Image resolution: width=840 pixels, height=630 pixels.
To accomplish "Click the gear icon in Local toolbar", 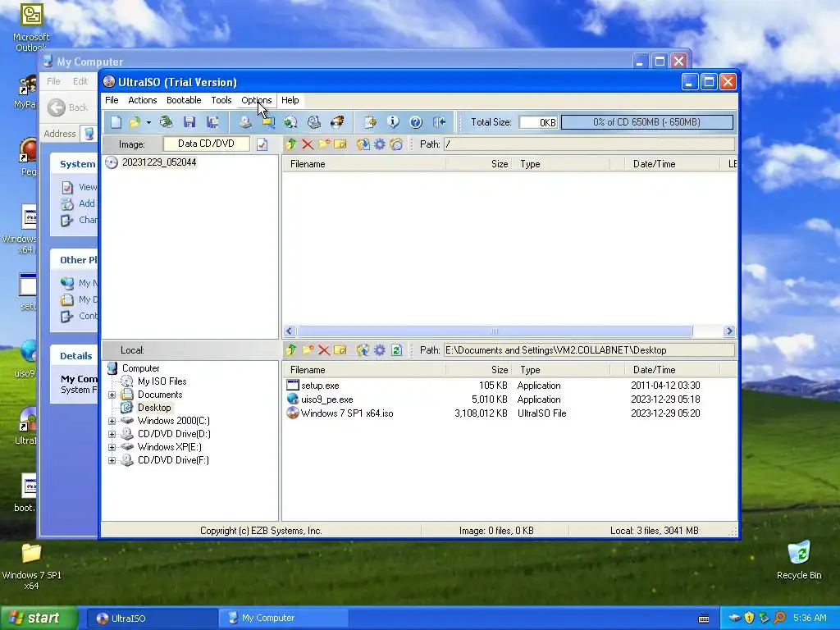I will click(379, 349).
